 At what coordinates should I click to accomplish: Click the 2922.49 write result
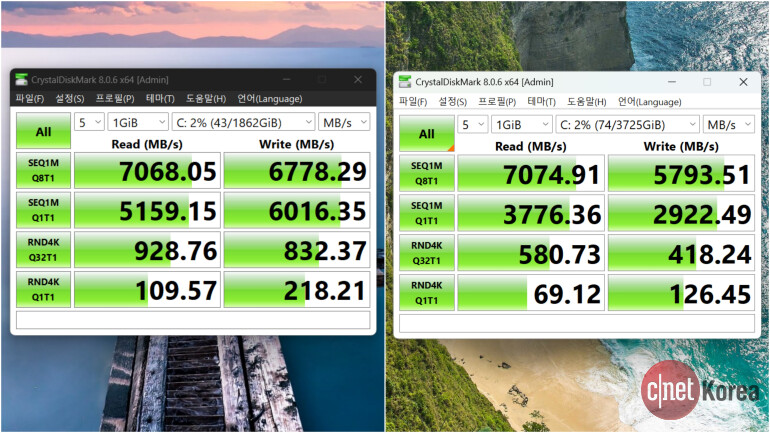(681, 213)
